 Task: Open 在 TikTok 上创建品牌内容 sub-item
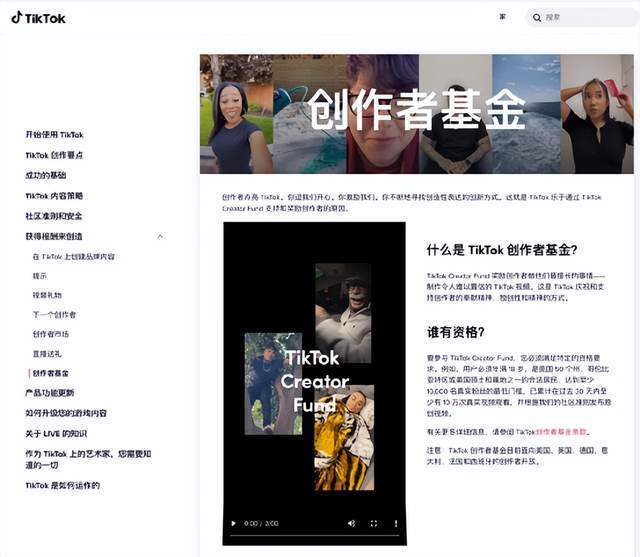coord(73,257)
